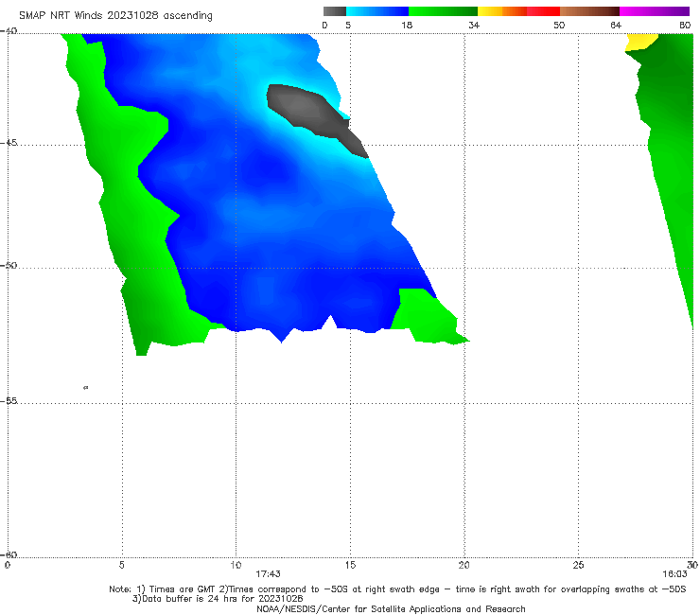
Task: Click the color bar label '80'
Action: click(685, 26)
